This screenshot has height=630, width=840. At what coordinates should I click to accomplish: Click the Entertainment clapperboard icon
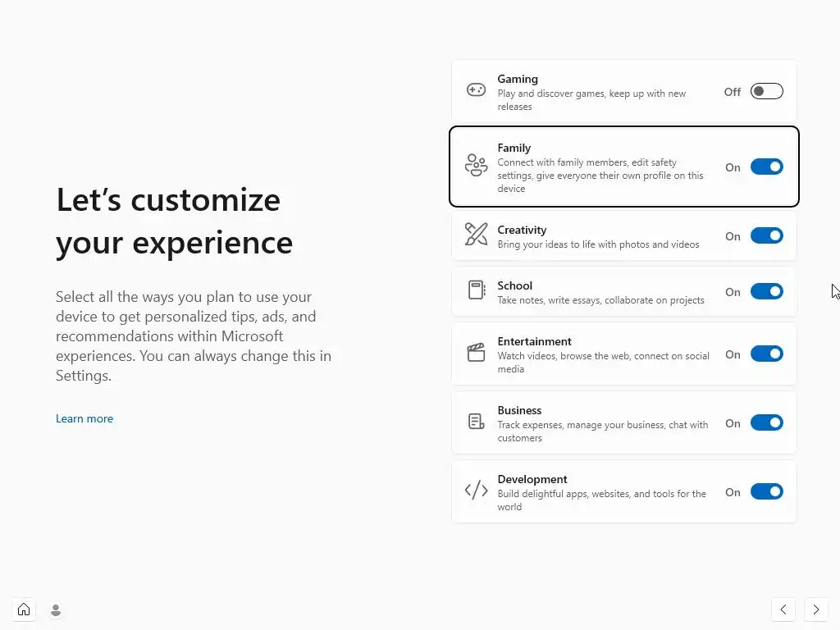[476, 353]
